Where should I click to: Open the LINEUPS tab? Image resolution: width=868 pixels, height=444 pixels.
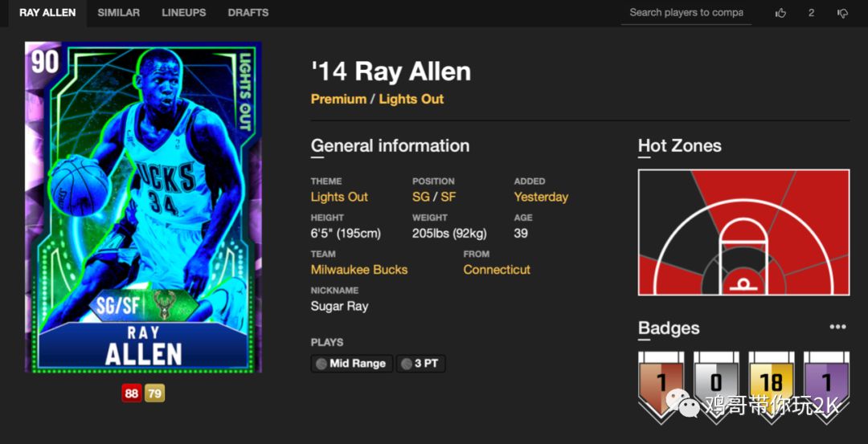tap(184, 13)
